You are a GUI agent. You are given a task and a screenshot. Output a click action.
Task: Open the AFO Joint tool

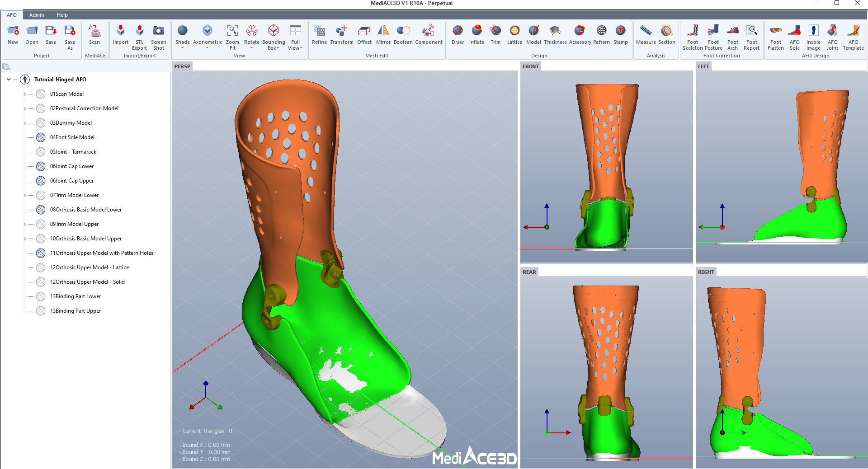click(x=832, y=38)
